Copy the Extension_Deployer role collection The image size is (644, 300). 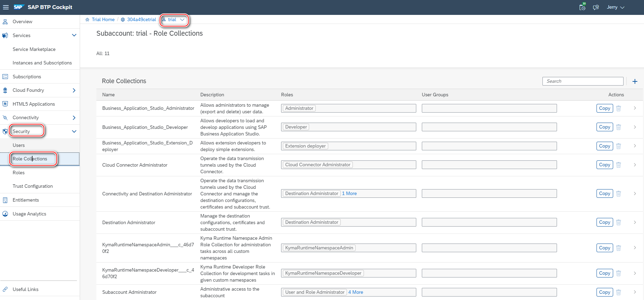(604, 146)
